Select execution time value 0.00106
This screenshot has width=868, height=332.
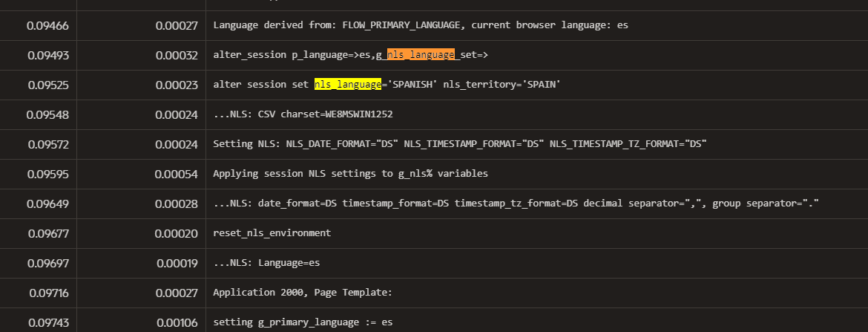pyautogui.click(x=177, y=322)
